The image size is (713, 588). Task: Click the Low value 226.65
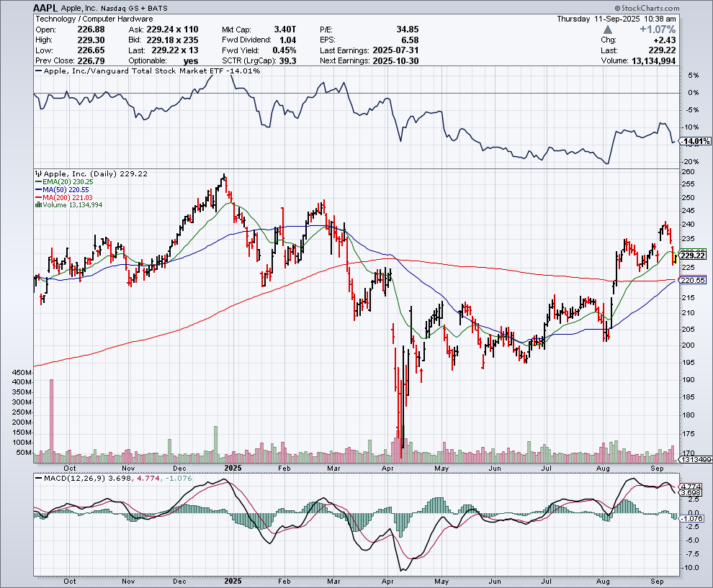[91, 50]
